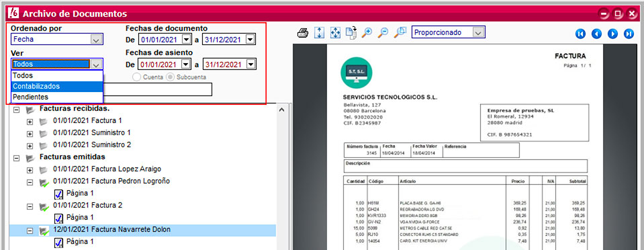Go to the next page arrow
Viewport: 644px width, 250px height.
(613, 34)
